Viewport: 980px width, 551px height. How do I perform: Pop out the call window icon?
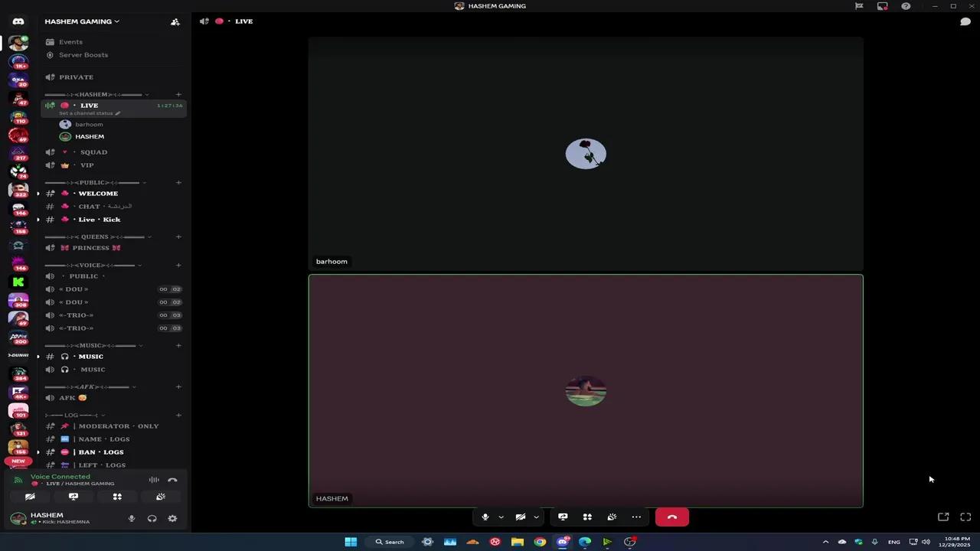(x=943, y=517)
